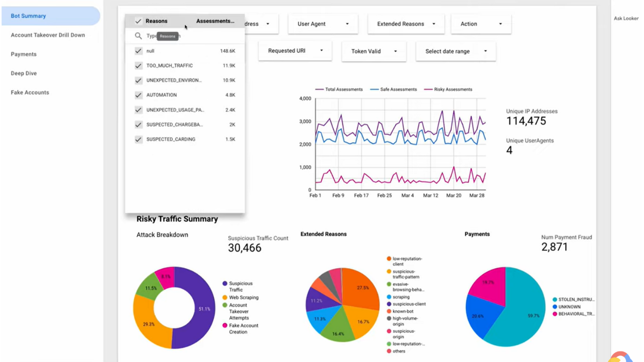
Task: Open the Token Valid dropdown
Action: click(x=374, y=51)
